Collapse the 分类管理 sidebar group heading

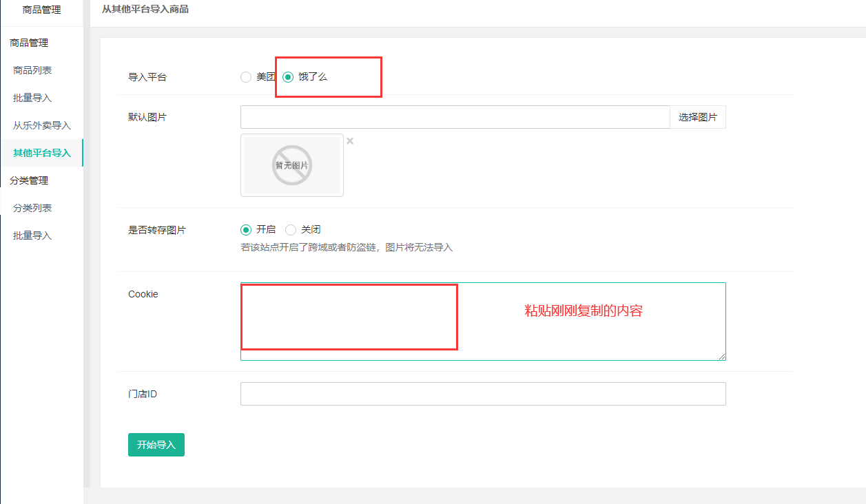tap(29, 180)
